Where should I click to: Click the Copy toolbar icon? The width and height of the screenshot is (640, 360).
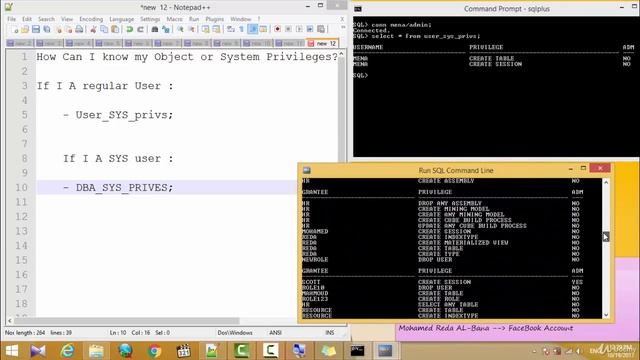(x=104, y=29)
